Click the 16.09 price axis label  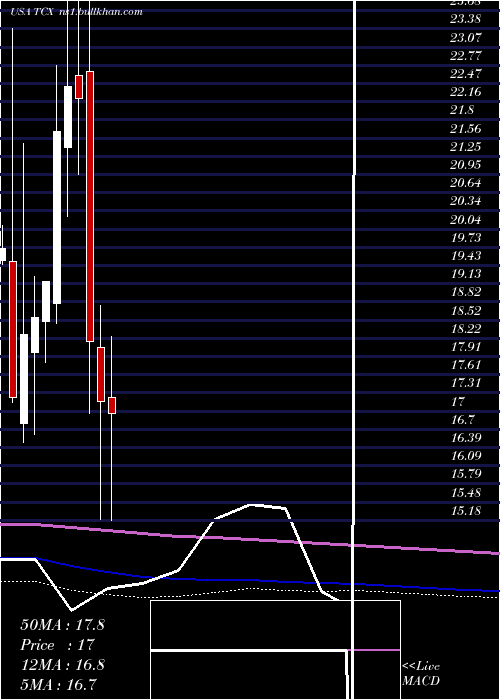[x=466, y=456]
